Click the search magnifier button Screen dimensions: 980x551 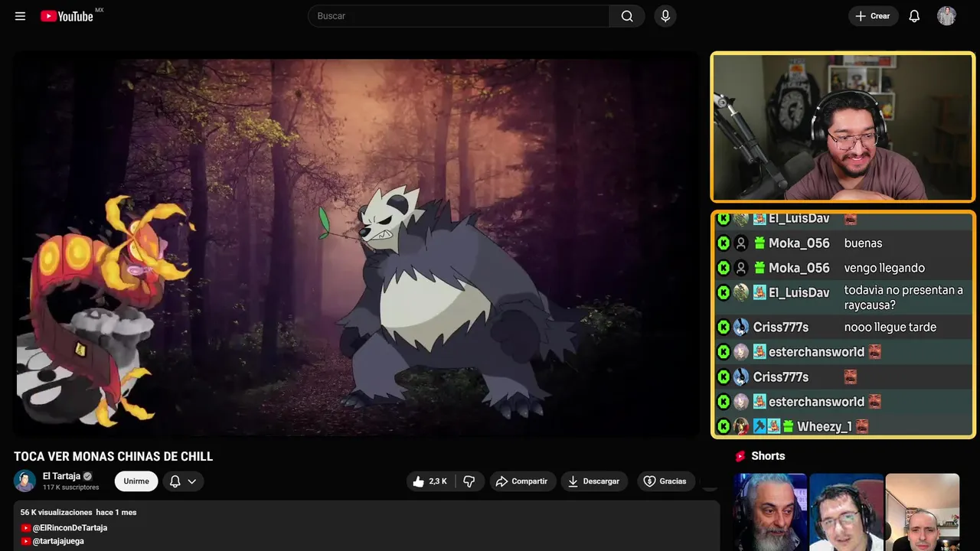pos(627,16)
